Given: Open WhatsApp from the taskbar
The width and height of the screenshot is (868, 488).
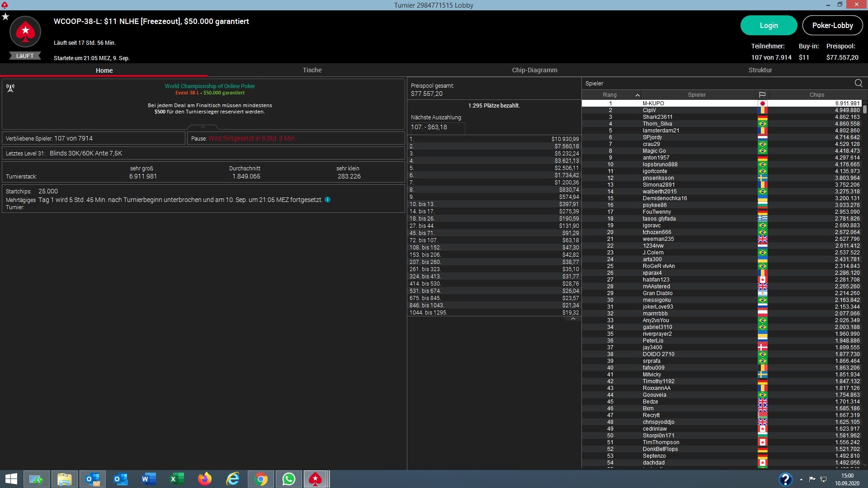Looking at the screenshot, I should (x=288, y=479).
